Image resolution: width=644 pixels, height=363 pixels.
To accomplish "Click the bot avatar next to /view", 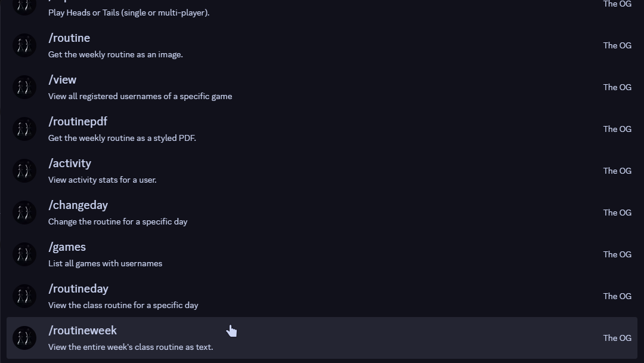I will pyautogui.click(x=24, y=87).
